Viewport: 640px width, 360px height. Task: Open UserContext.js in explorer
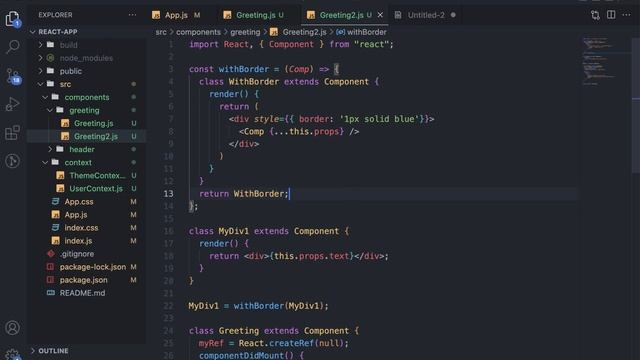point(96,189)
